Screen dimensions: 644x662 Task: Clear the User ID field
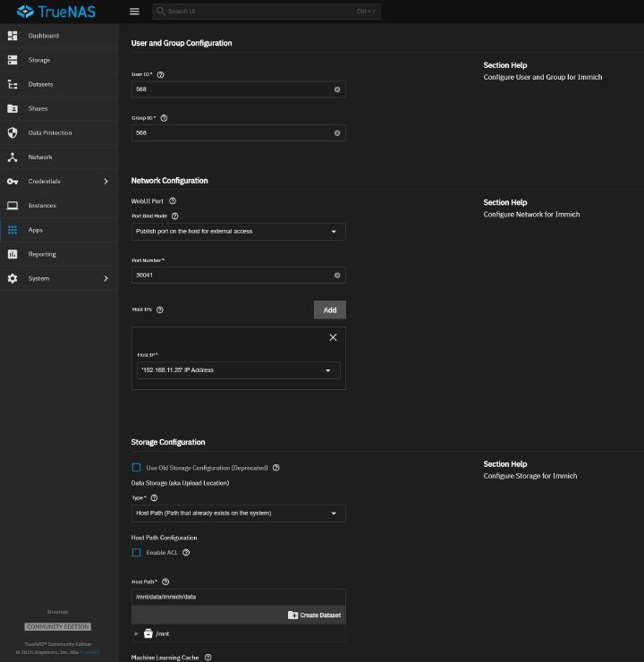click(337, 89)
